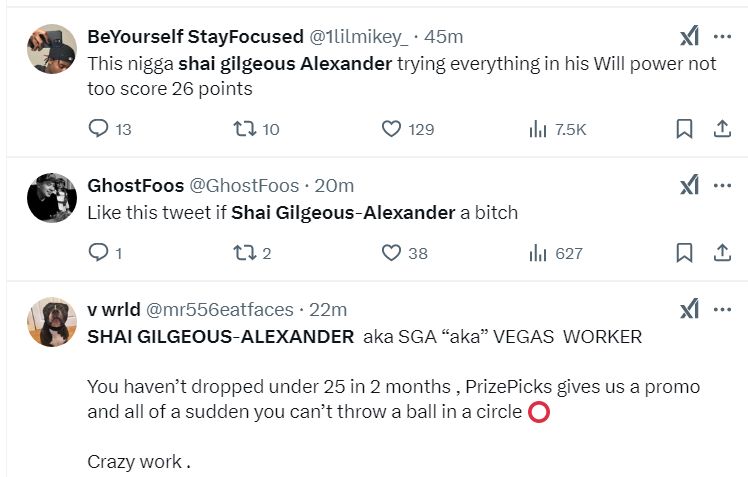Repost the GhostFoos tweet
The image size is (748, 477).
[245, 253]
